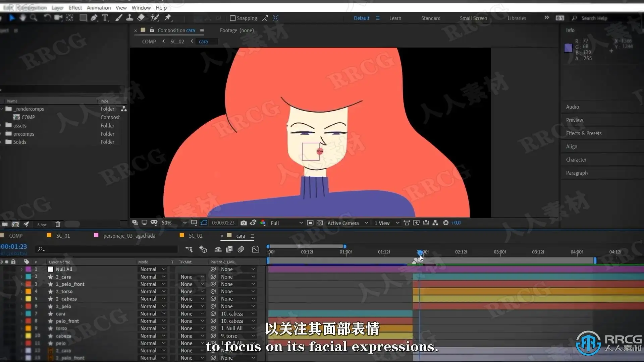Click the purple color swatch in Info panel
This screenshot has width=644, height=362.
(568, 48)
